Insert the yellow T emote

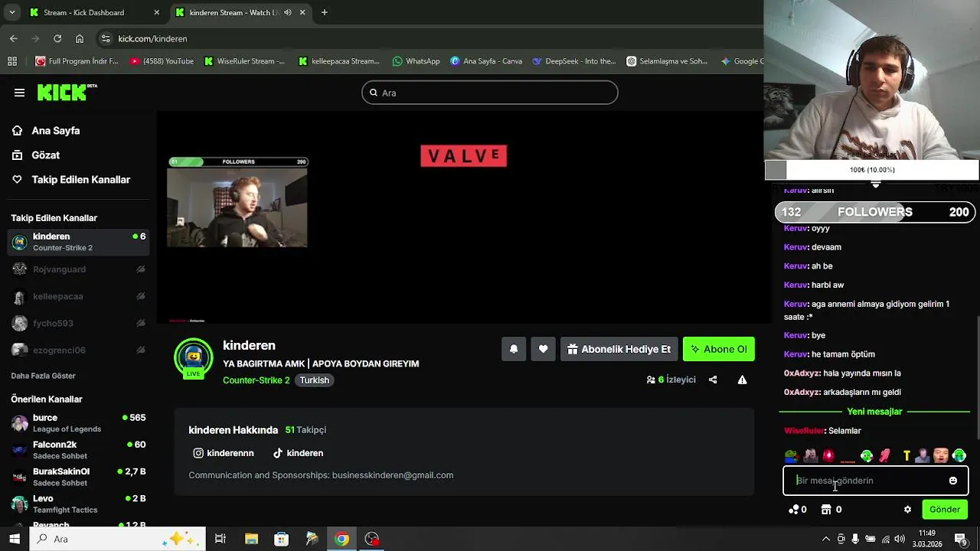point(906,455)
